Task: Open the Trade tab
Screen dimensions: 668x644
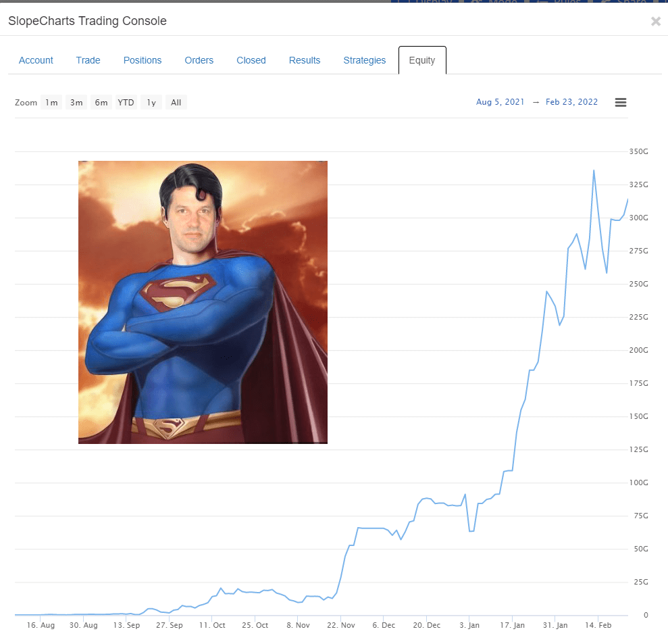Action: point(88,60)
